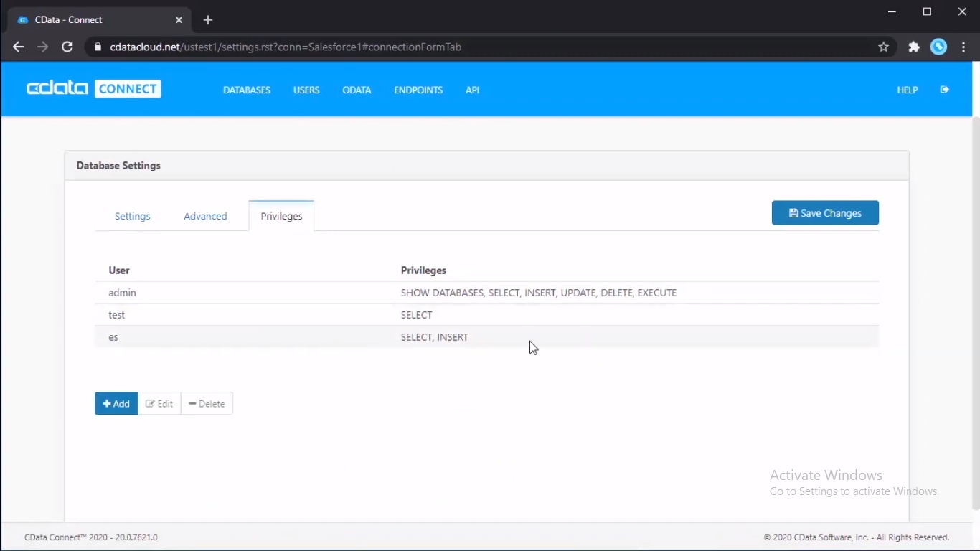Click the Delete button
This screenshot has width=980, height=551.
click(x=207, y=403)
